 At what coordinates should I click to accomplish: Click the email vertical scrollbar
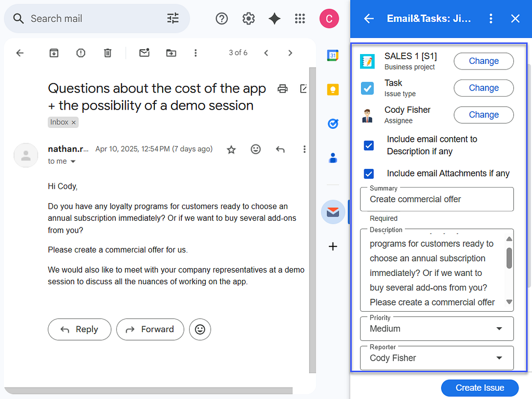click(312, 220)
